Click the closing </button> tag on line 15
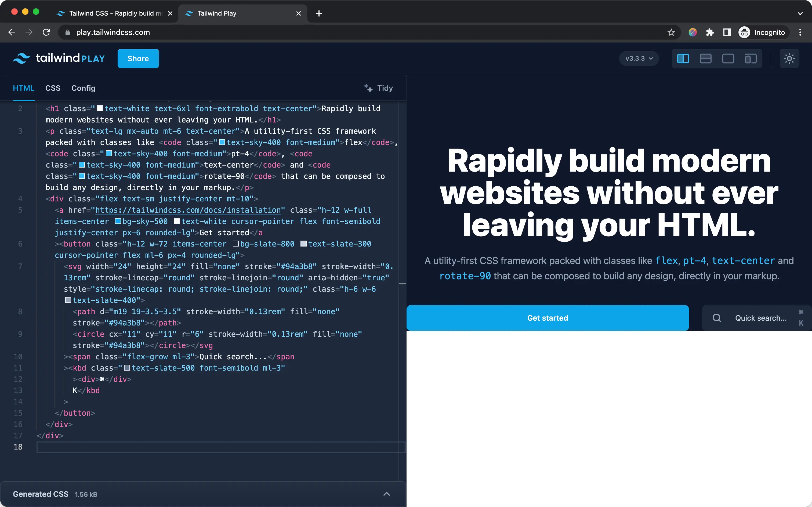This screenshot has height=507, width=812. pos(75,413)
